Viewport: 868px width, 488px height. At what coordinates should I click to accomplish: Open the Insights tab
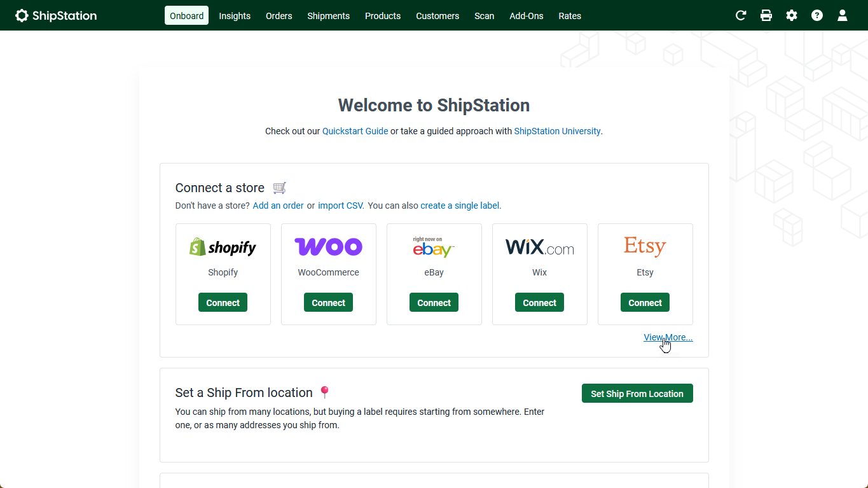[235, 16]
